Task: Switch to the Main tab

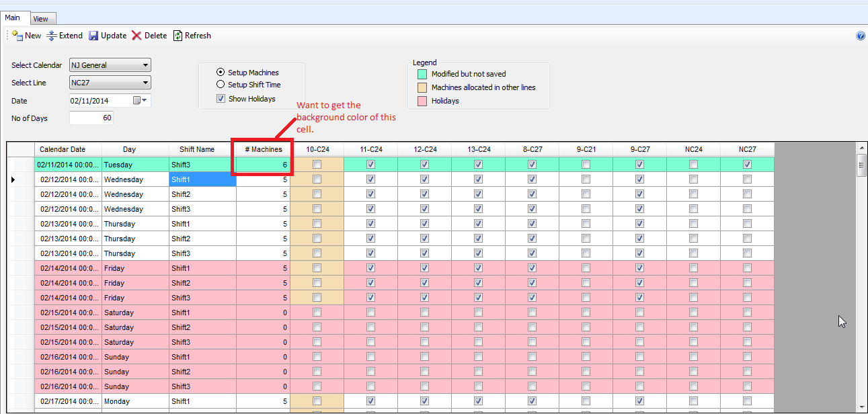Action: pos(13,18)
